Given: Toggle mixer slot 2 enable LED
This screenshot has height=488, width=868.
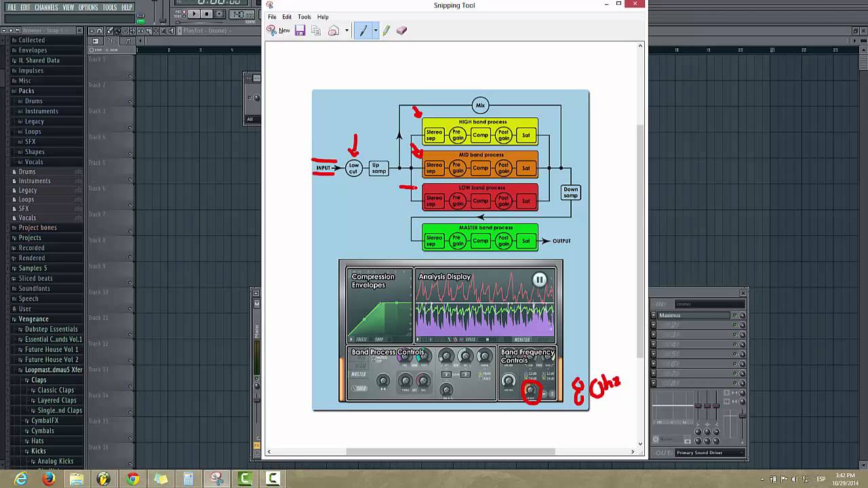Looking at the screenshot, I should tap(735, 325).
